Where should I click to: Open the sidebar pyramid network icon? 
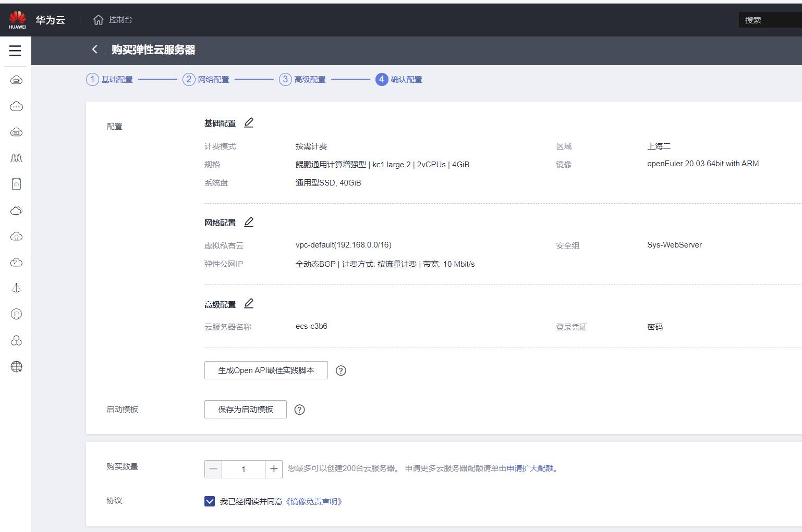pyautogui.click(x=16, y=288)
